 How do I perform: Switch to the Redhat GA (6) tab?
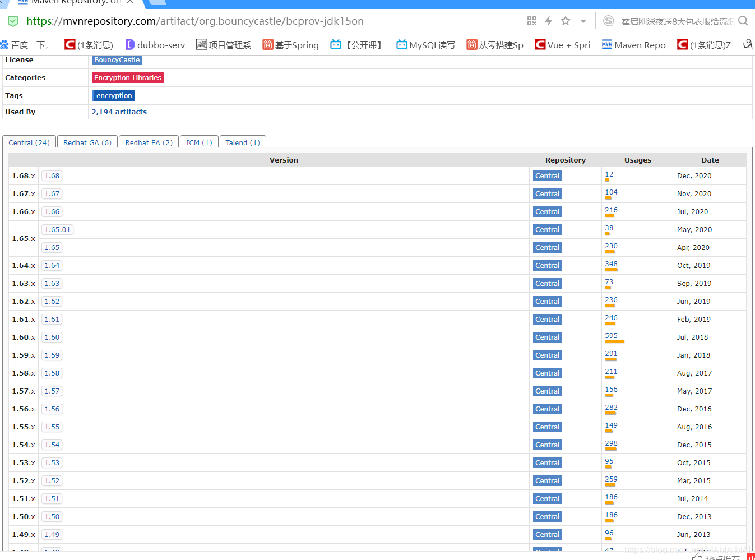[87, 142]
